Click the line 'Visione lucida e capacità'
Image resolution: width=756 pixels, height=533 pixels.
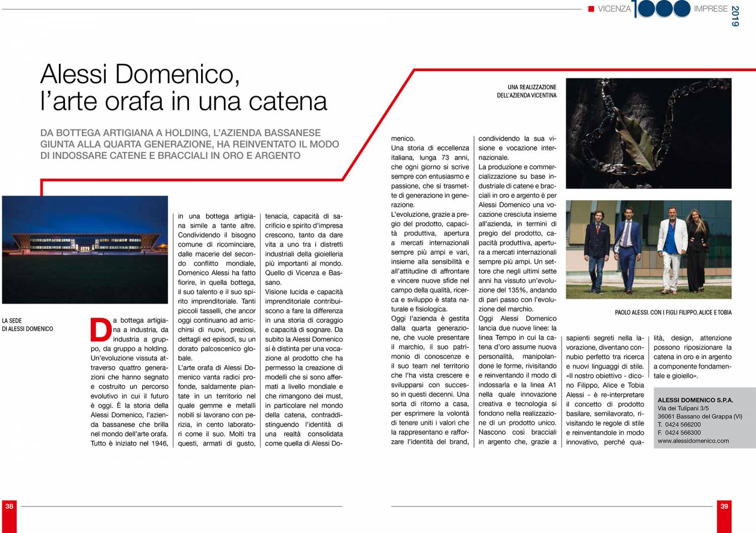click(304, 291)
